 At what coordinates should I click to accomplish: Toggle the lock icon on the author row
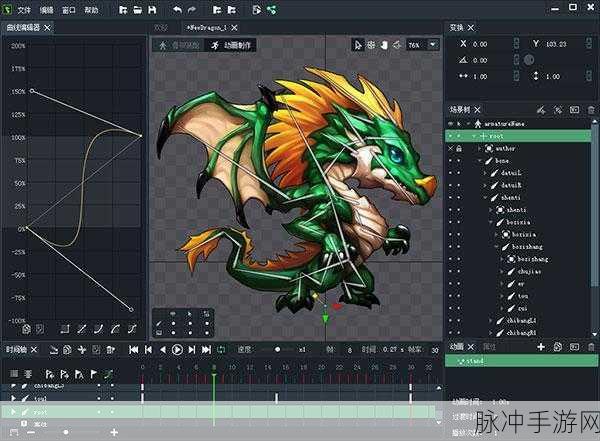[459, 148]
